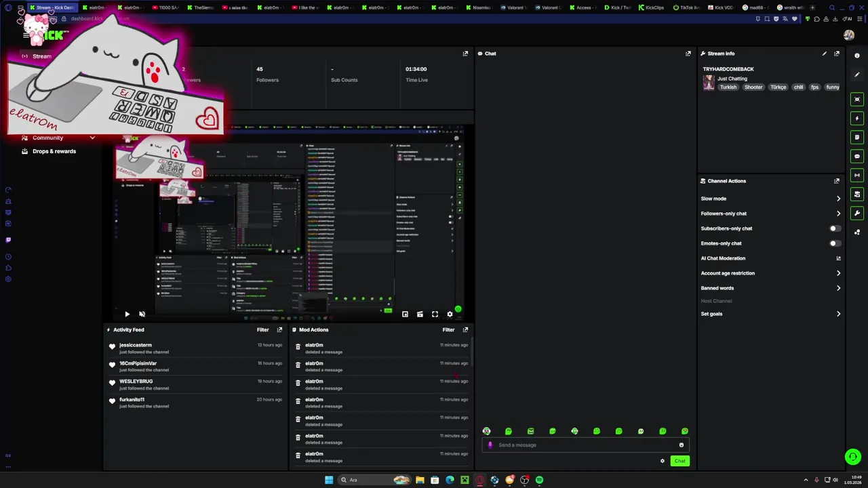
Task: Click the chill stream tag
Action: 798,87
